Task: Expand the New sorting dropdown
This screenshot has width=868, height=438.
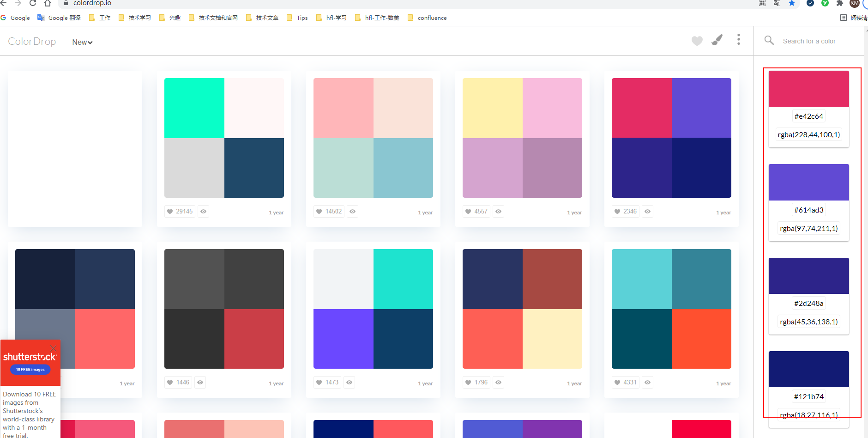Action: tap(83, 42)
